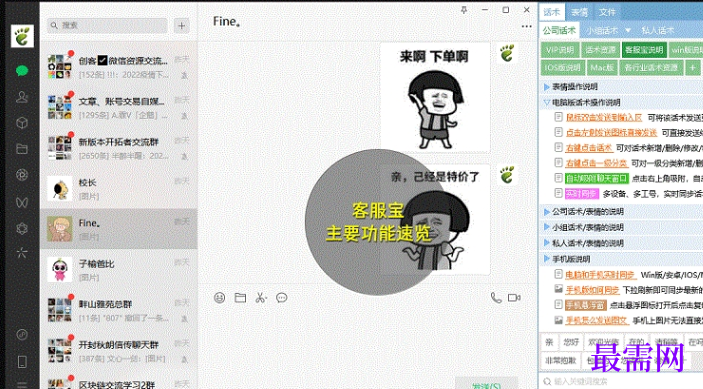
Task: Click the 您好 quick phrase button
Action: [571, 342]
